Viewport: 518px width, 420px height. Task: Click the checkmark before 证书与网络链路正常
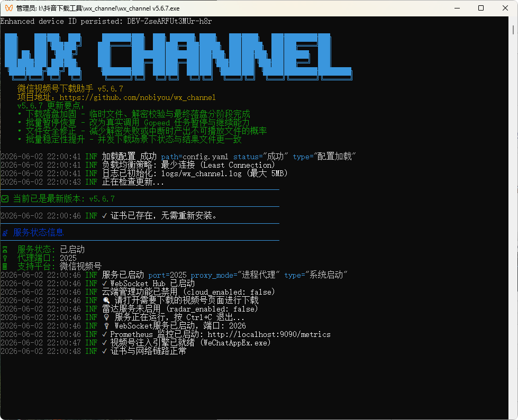coord(104,351)
